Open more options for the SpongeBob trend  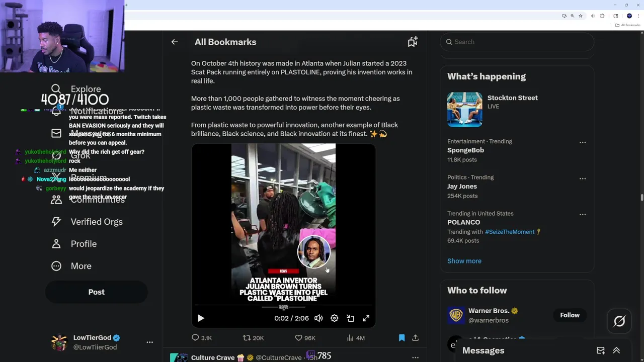click(583, 142)
